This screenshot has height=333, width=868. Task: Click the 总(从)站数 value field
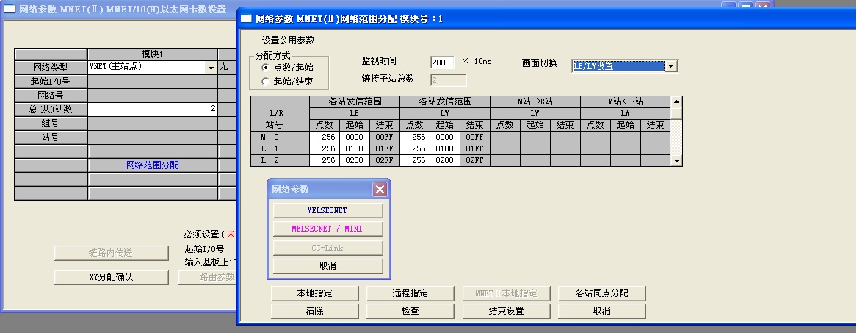(x=152, y=109)
